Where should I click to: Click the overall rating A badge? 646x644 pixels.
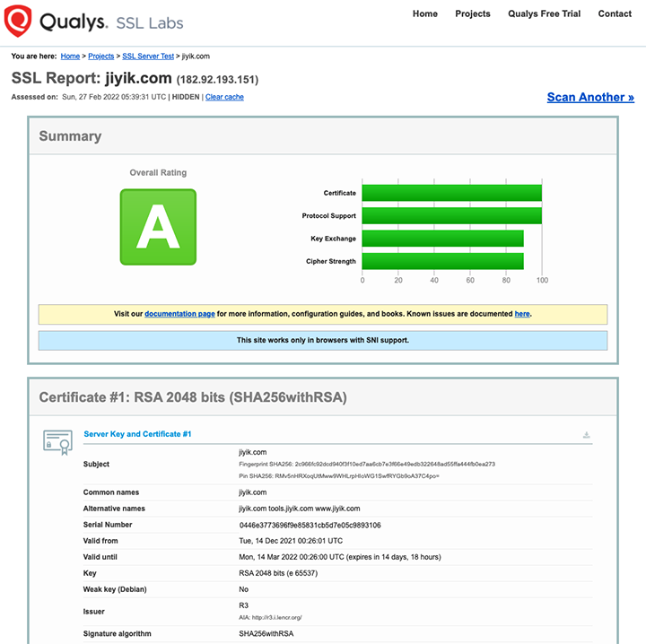pos(158,227)
